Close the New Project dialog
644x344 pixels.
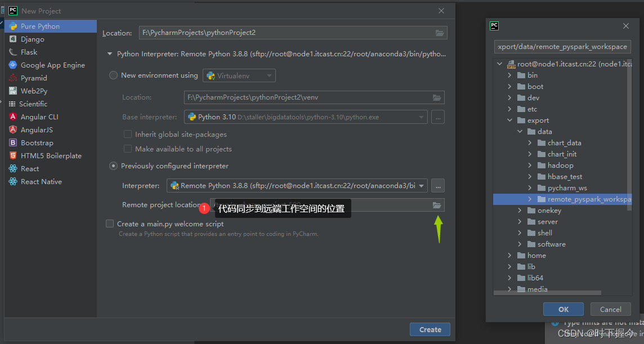pos(441,11)
